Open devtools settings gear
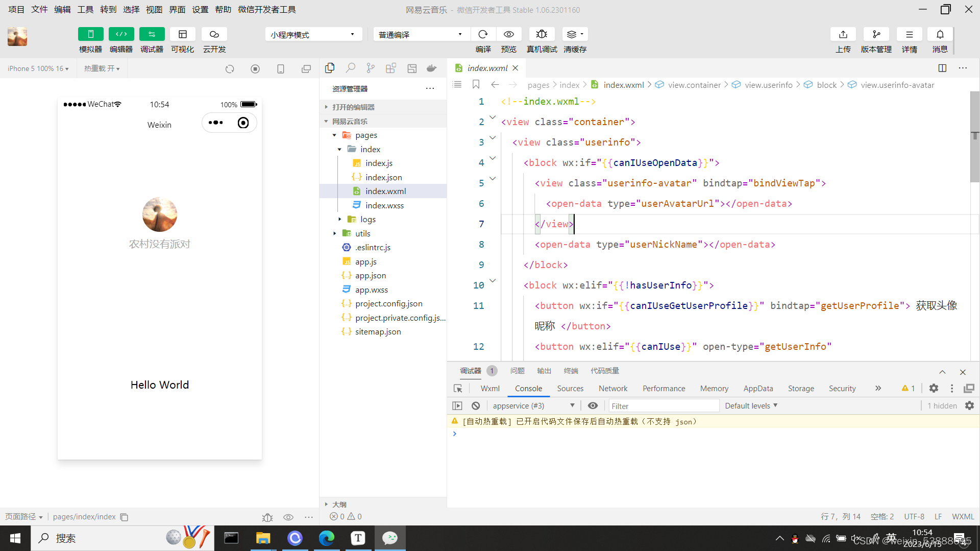 [x=934, y=388]
